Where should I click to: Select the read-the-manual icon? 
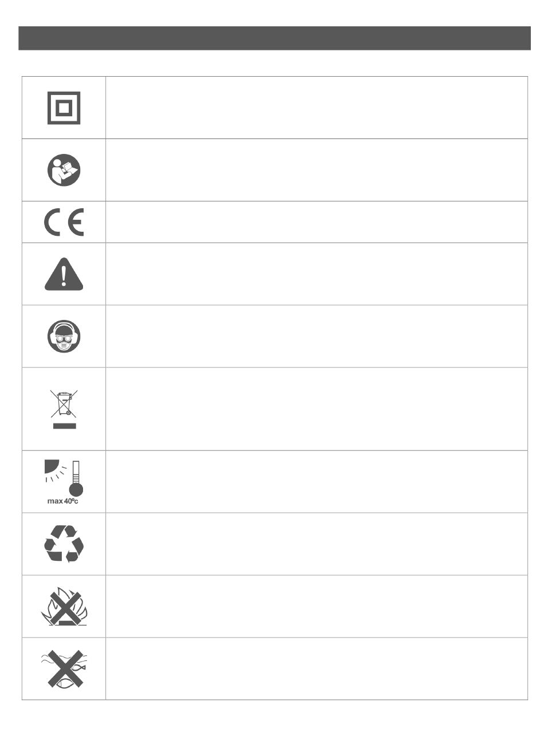click(64, 170)
